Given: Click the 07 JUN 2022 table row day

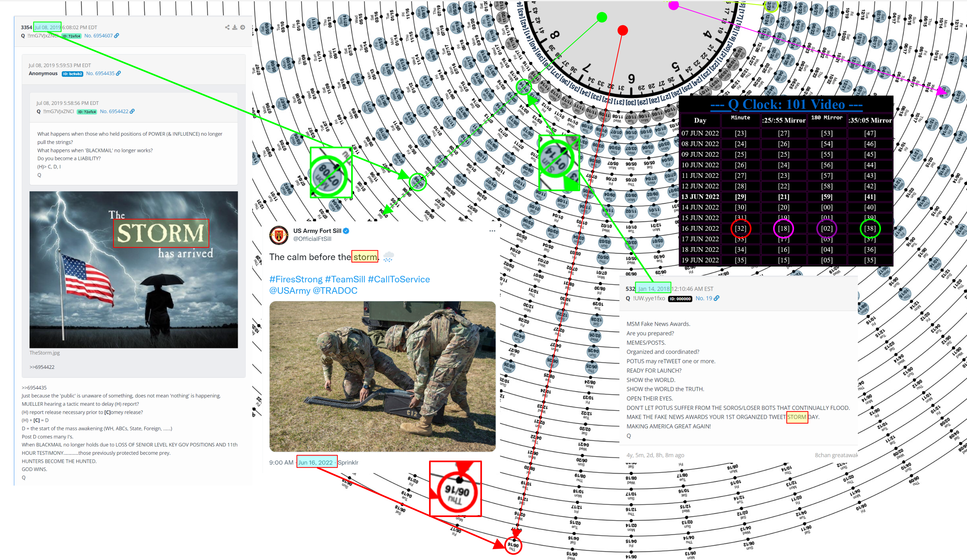Looking at the screenshot, I should 700,133.
